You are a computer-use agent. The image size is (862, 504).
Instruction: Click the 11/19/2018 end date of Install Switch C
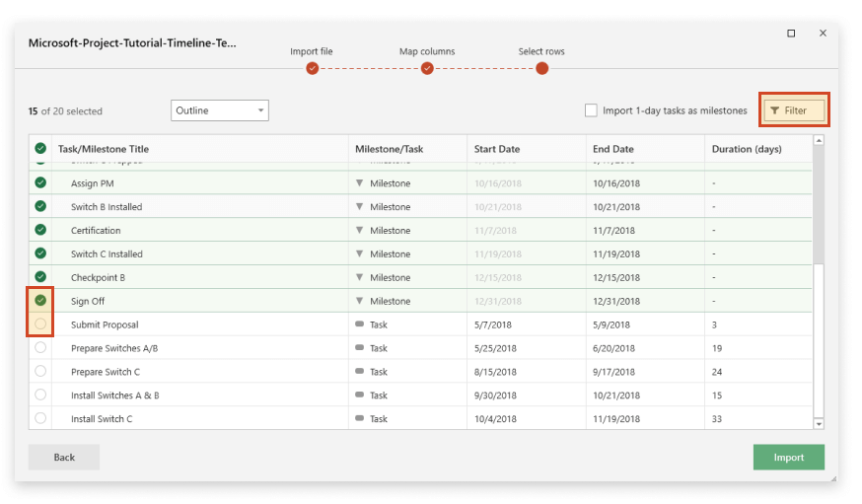click(x=616, y=419)
